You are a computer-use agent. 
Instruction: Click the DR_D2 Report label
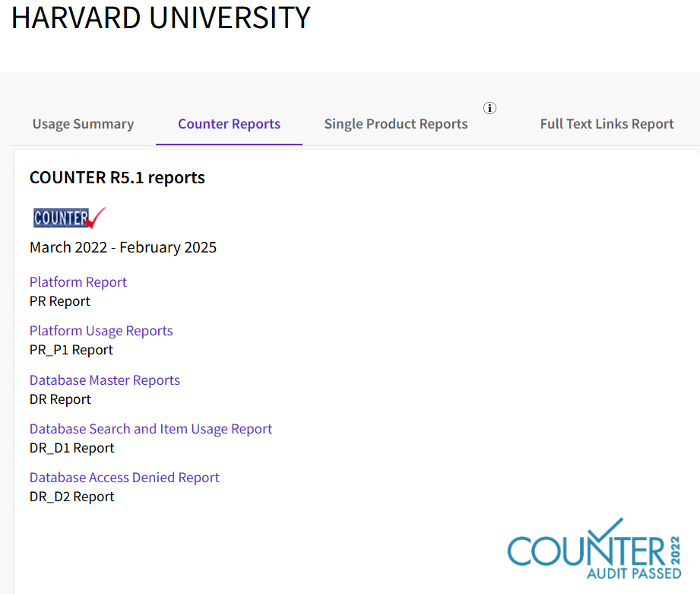tap(72, 497)
